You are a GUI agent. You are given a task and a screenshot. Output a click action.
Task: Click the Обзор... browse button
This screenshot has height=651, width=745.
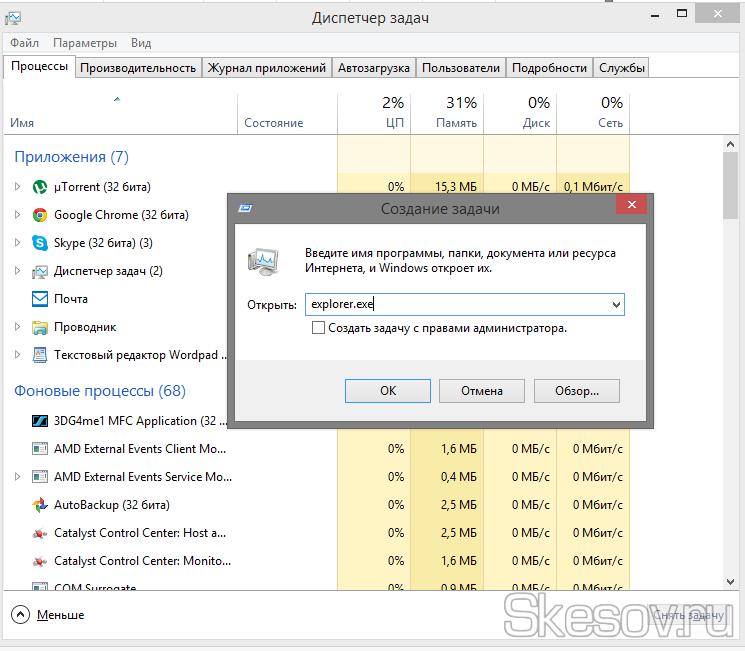[x=576, y=391]
